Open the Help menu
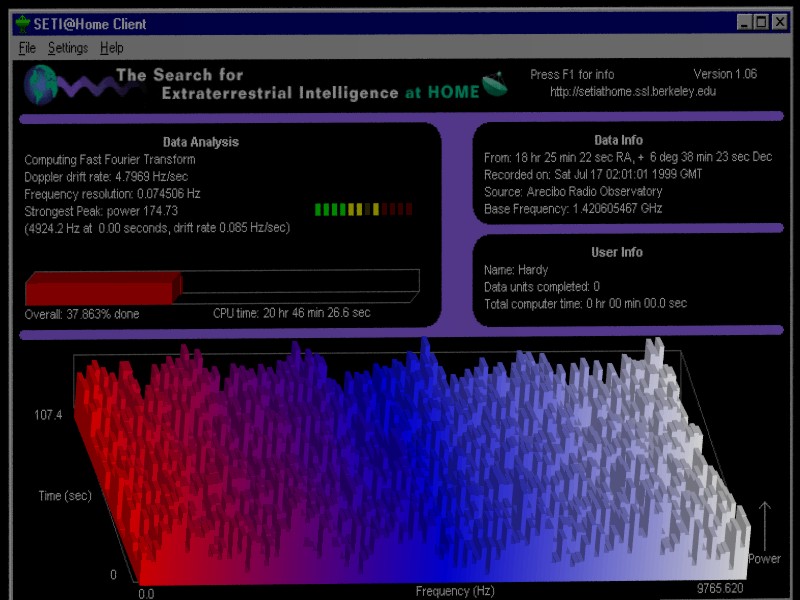800x600 pixels. [112, 48]
